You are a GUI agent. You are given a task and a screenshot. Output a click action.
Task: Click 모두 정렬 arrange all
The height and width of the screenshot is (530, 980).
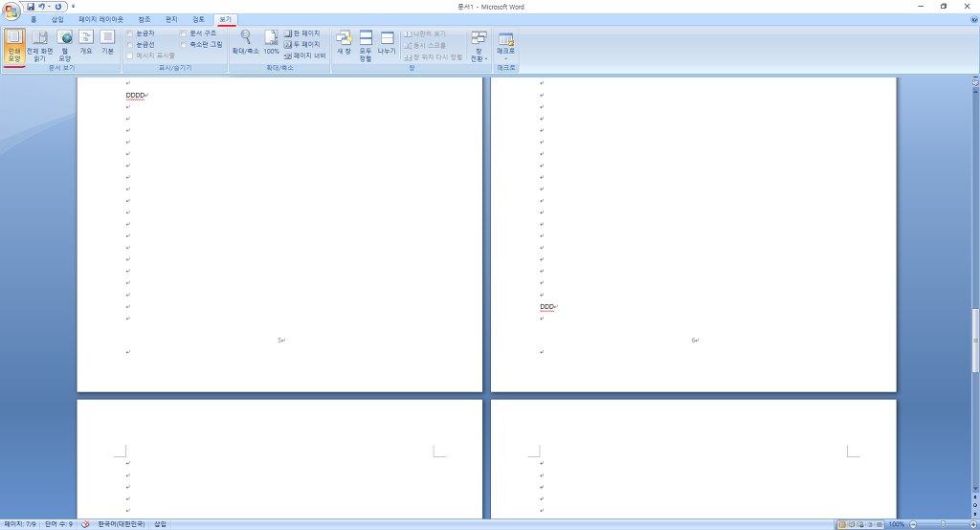[366, 46]
